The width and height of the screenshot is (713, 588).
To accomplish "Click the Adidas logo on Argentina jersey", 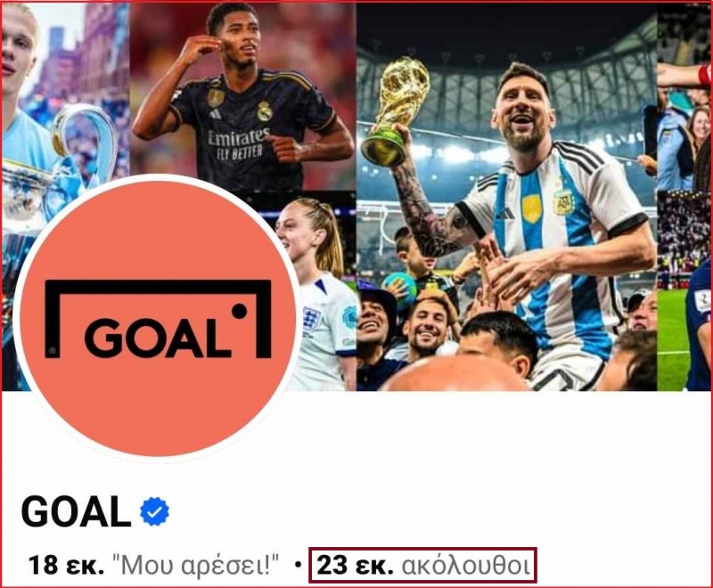I will click(504, 213).
